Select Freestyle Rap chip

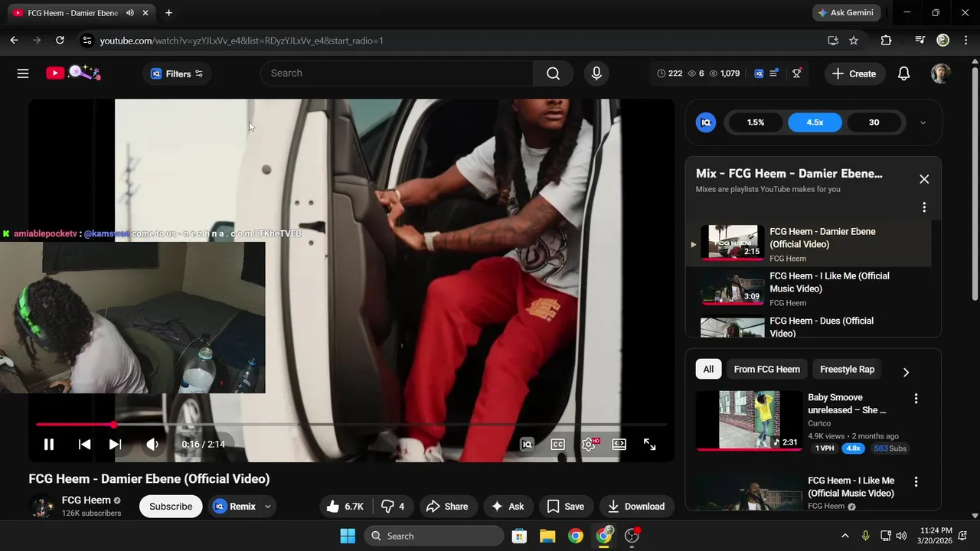[847, 370]
